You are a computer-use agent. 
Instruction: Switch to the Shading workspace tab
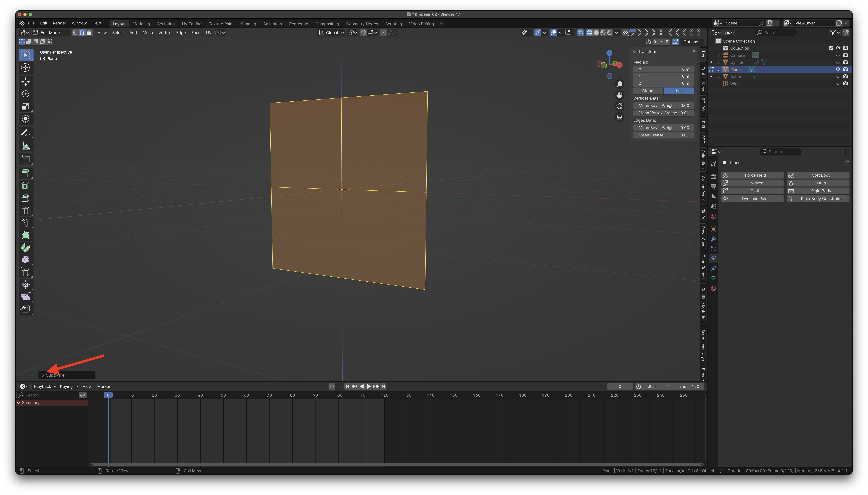pos(248,24)
